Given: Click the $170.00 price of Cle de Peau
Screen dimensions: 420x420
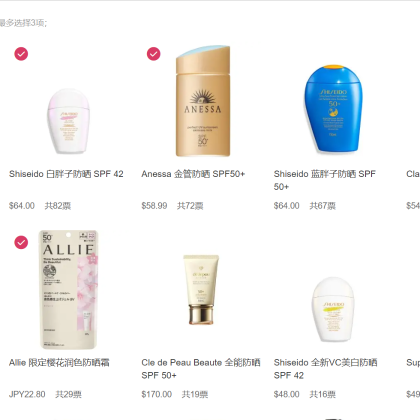Looking at the screenshot, I should pos(156,394).
